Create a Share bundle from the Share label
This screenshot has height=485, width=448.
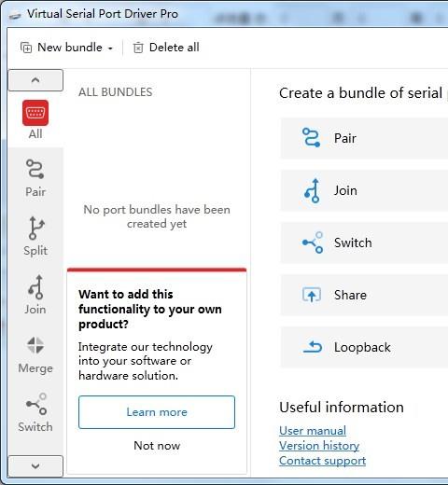pyautogui.click(x=350, y=295)
